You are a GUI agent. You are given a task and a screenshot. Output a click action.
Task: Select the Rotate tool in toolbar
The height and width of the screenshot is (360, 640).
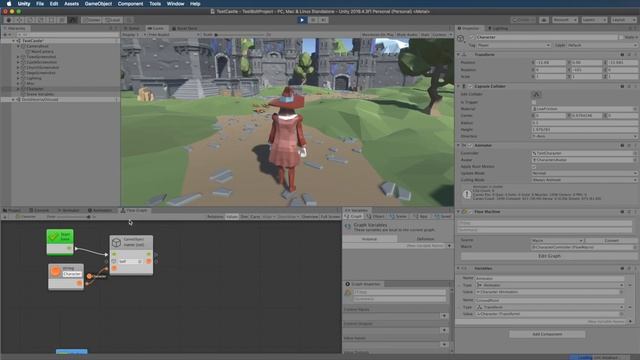pos(30,20)
